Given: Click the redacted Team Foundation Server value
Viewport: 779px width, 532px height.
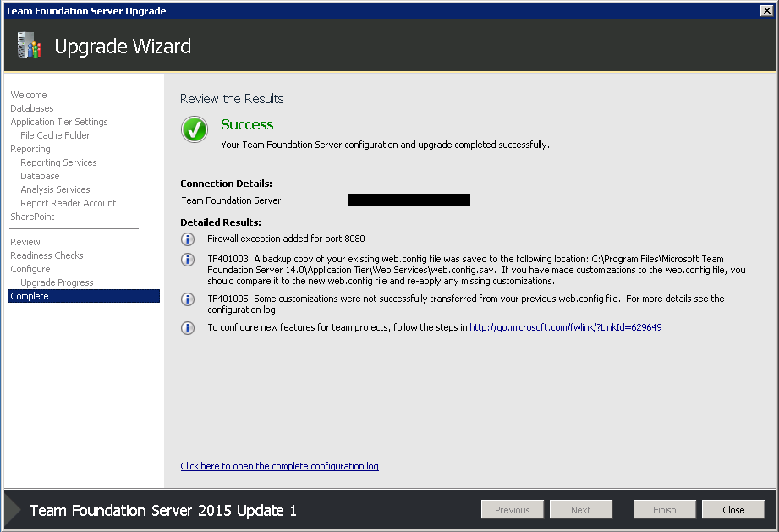Looking at the screenshot, I should (x=409, y=200).
